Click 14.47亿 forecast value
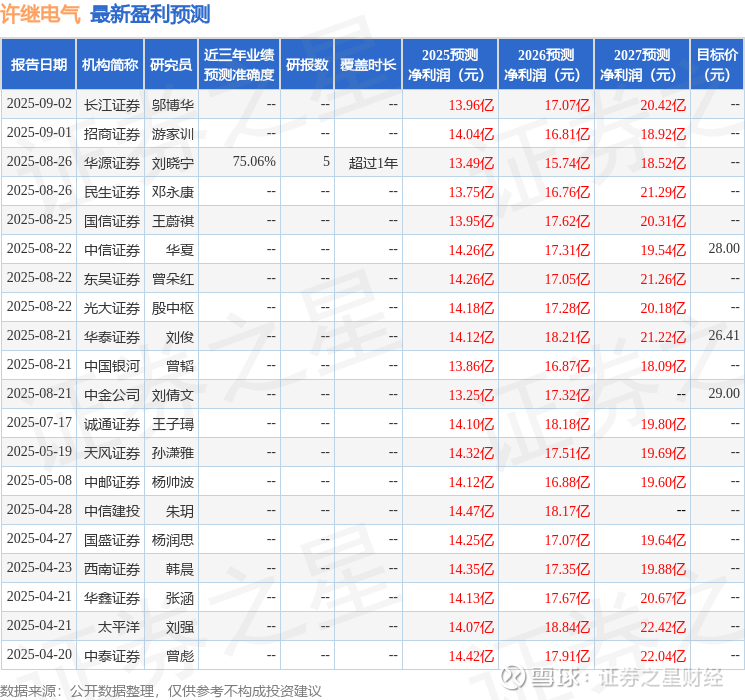Viewport: 745px width, 700px height. 471,511
